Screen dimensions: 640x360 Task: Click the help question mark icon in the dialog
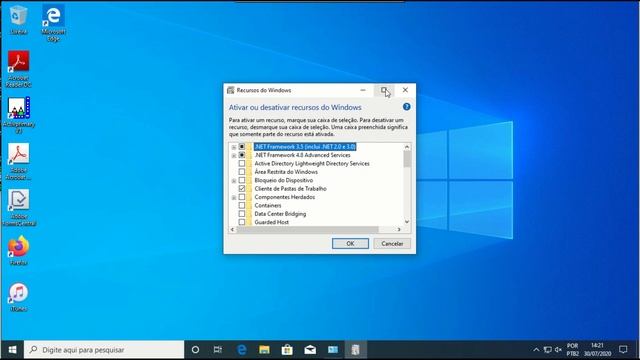(x=406, y=107)
